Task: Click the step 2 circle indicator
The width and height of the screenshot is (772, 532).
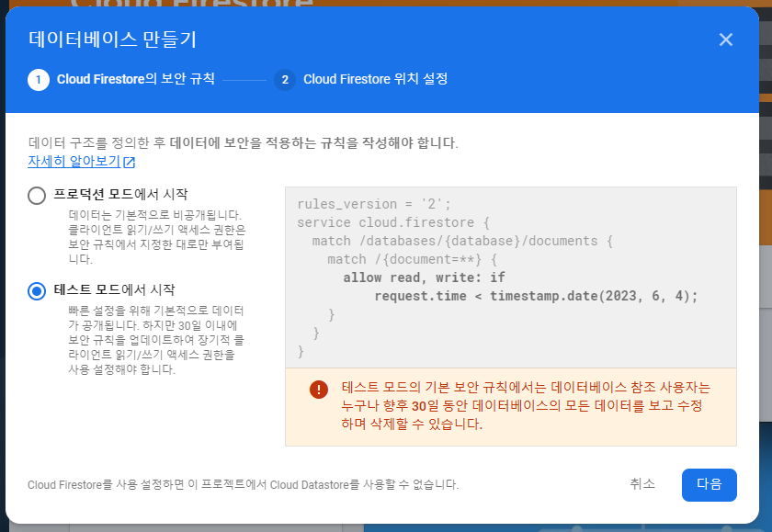Action: pyautogui.click(x=285, y=80)
